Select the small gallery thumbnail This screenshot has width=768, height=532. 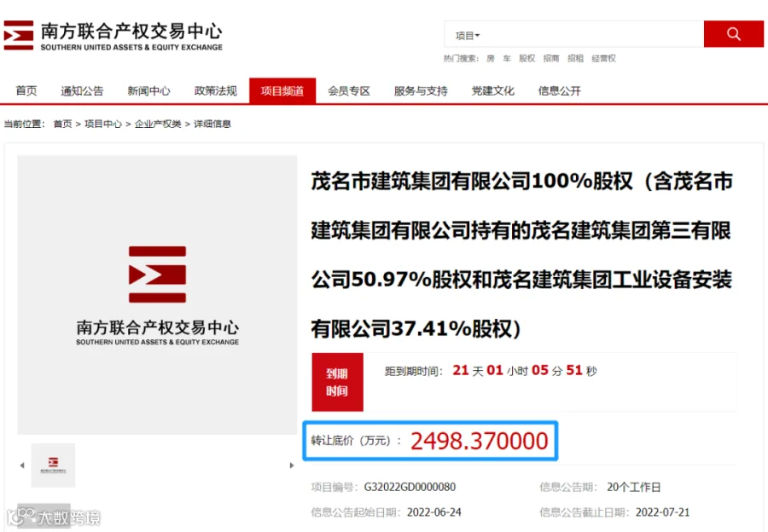pos(54,465)
